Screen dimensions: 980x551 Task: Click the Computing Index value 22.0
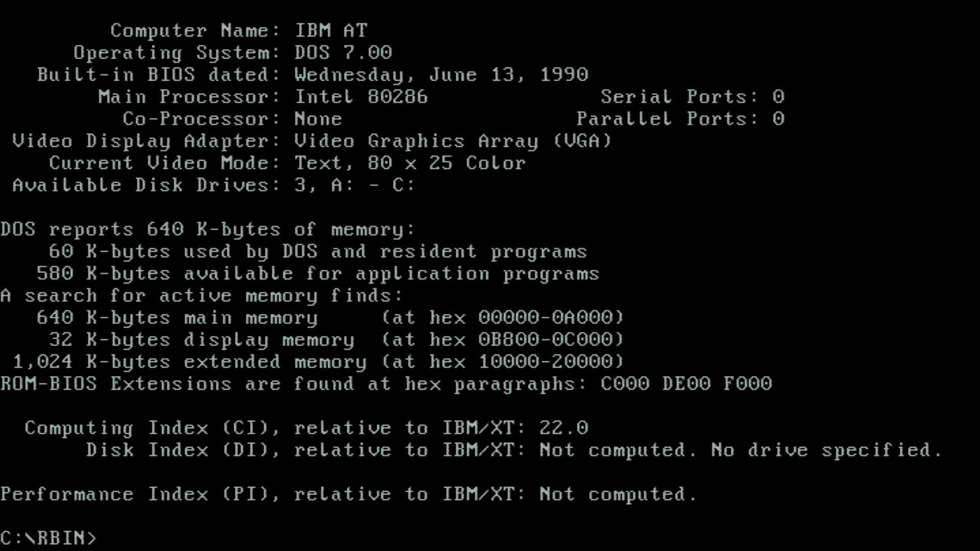pos(564,428)
